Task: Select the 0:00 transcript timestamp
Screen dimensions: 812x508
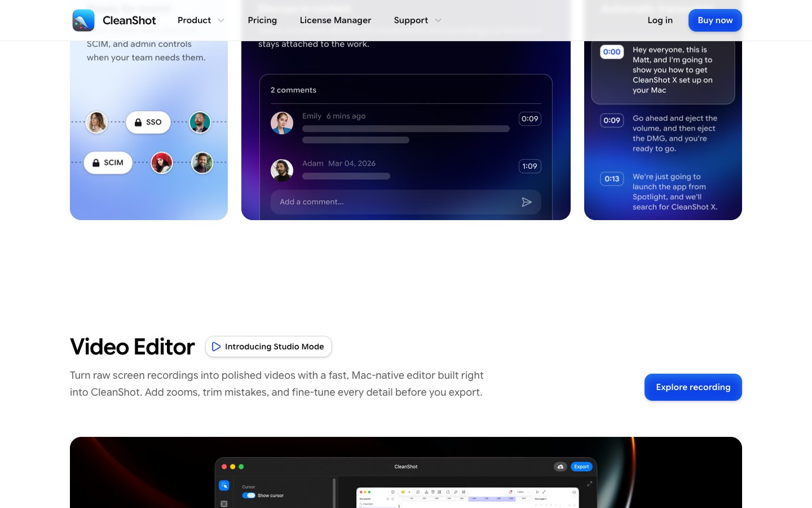Action: [x=612, y=52]
